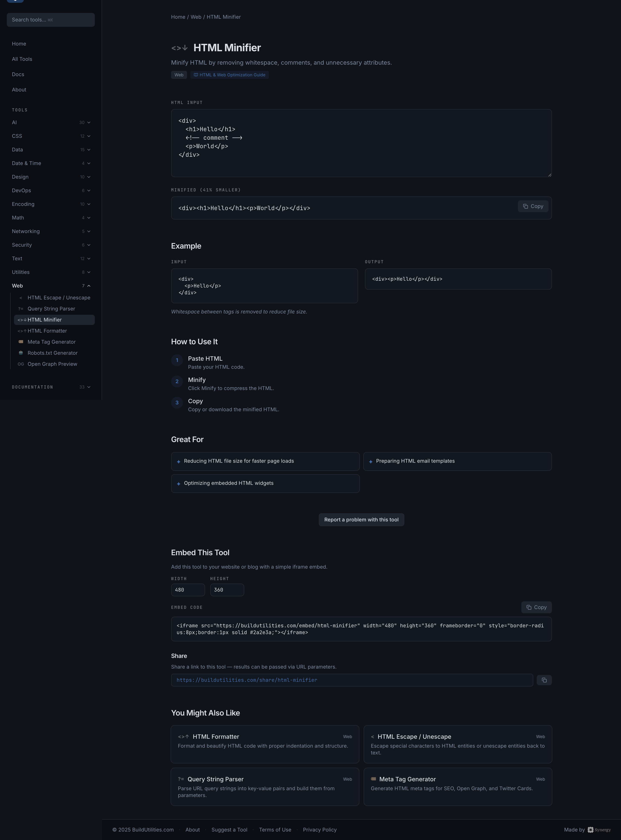
Task: Open the Open Graph Preview tool
Action: click(x=52, y=364)
